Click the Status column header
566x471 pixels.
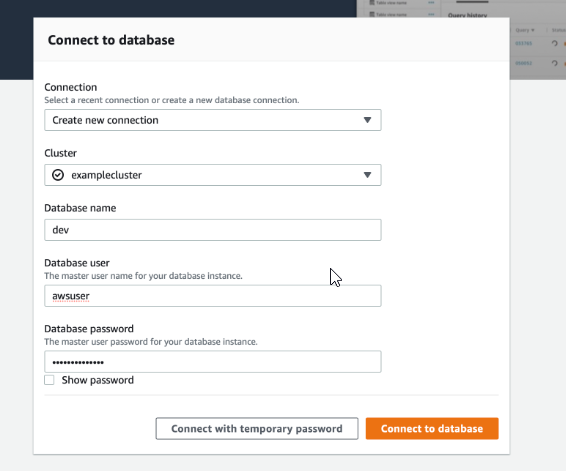559,30
